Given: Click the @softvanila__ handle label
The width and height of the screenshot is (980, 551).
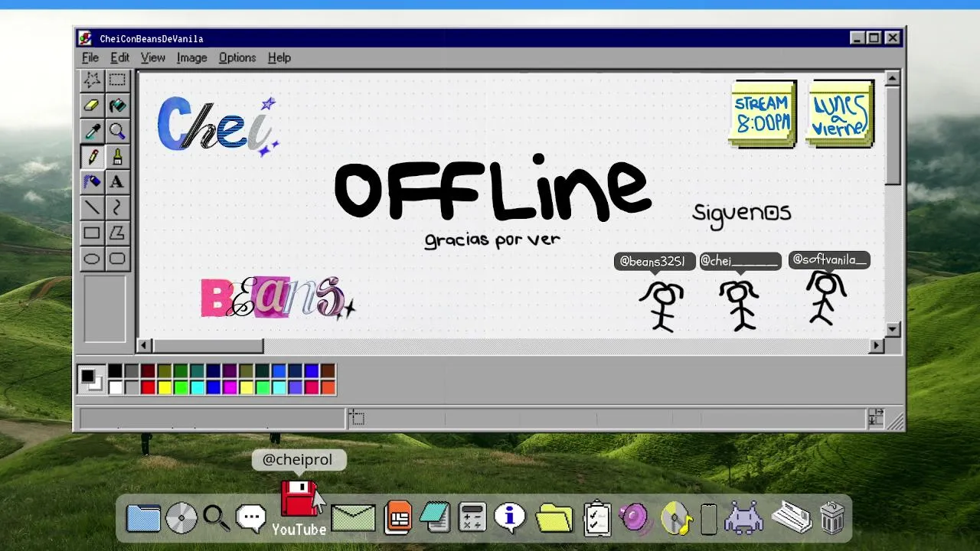Looking at the screenshot, I should click(x=829, y=259).
